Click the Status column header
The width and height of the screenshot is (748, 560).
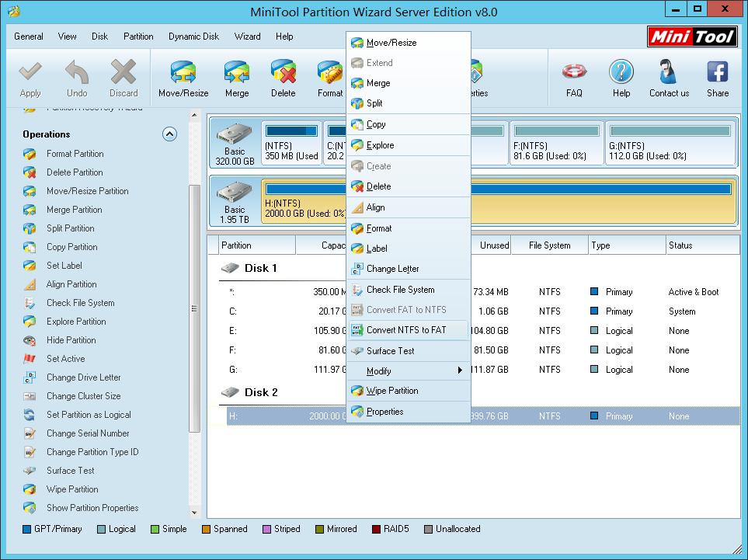coord(703,245)
